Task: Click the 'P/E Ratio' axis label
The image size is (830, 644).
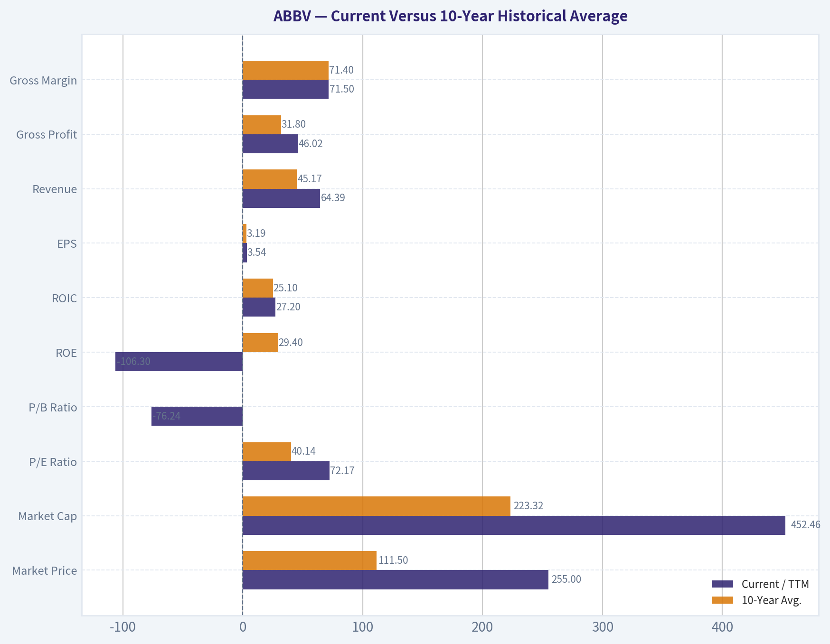Action: [x=53, y=462]
